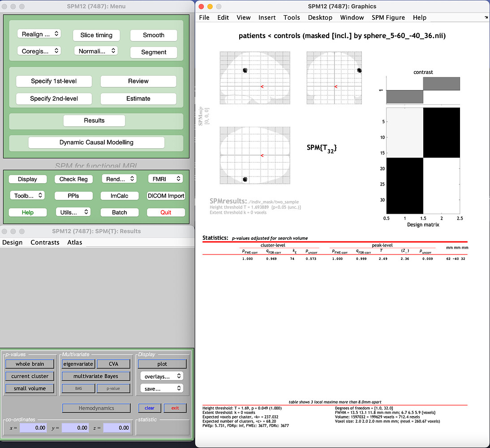Click the x co-ordinate input field
The image size is (490, 448).
(34, 428)
